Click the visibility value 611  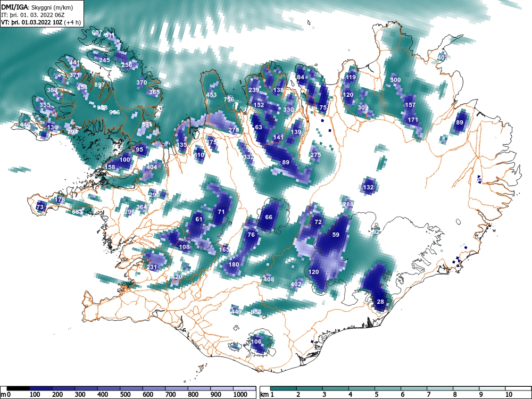[110, 35]
